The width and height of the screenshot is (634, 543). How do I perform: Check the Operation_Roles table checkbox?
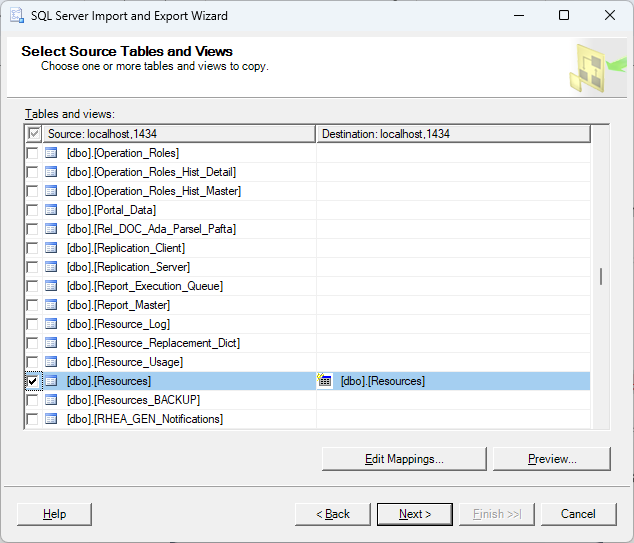point(32,153)
